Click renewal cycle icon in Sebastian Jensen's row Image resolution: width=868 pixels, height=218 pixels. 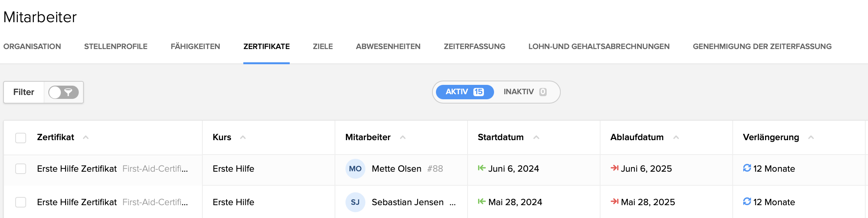747,201
